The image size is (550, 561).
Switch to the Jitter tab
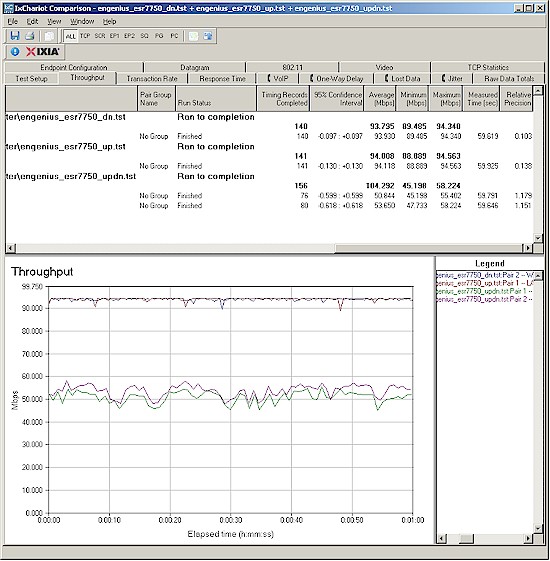(452, 78)
